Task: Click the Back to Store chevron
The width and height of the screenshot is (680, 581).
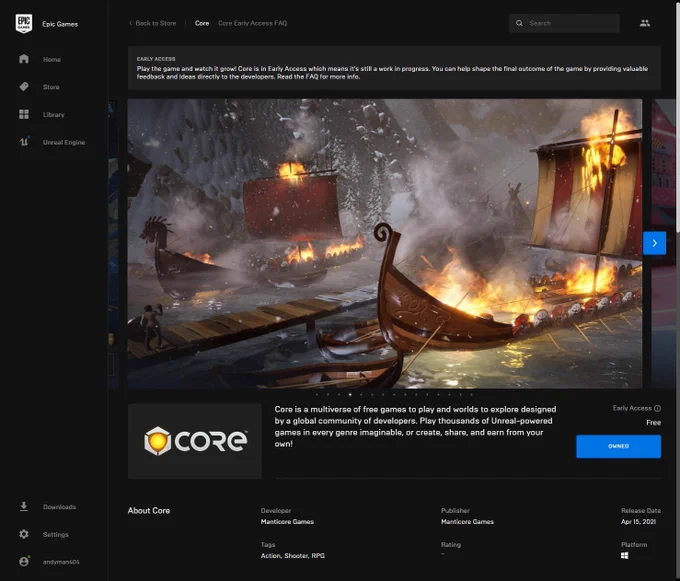Action: pyautogui.click(x=131, y=23)
